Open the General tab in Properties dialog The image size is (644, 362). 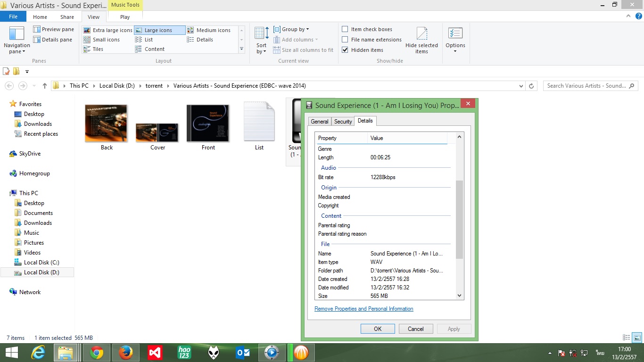click(x=319, y=122)
